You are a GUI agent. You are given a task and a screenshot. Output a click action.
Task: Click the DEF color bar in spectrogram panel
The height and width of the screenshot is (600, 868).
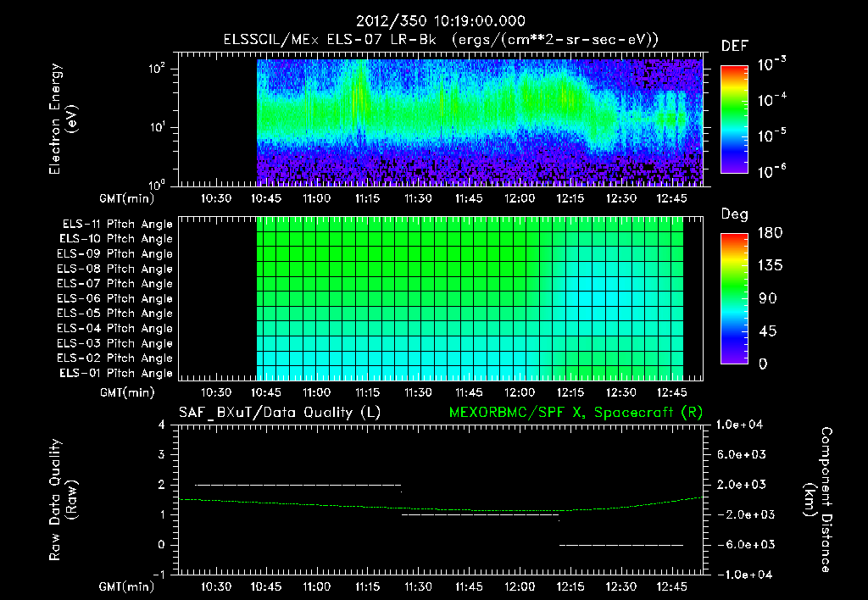coord(735,119)
